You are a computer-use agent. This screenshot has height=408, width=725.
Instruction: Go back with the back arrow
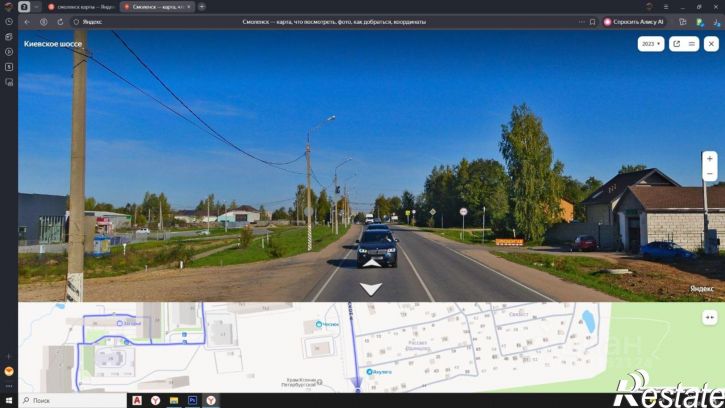coord(27,22)
